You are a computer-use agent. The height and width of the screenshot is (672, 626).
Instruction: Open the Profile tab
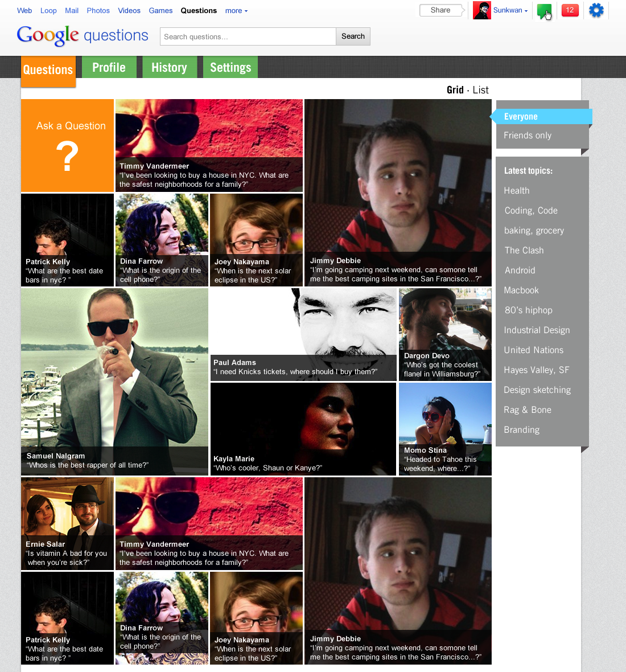pos(109,67)
